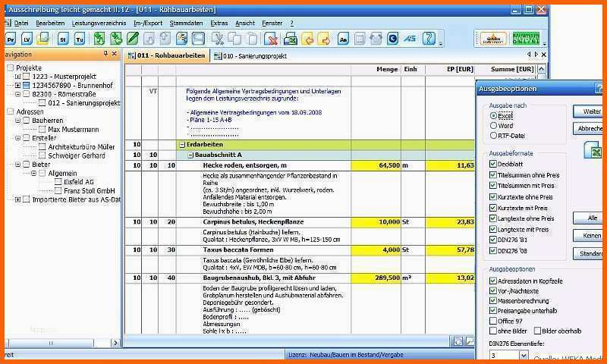Screen dimensions: 607x364
Task: Click the Aa text toolbar icon
Action: pyautogui.click(x=343, y=39)
